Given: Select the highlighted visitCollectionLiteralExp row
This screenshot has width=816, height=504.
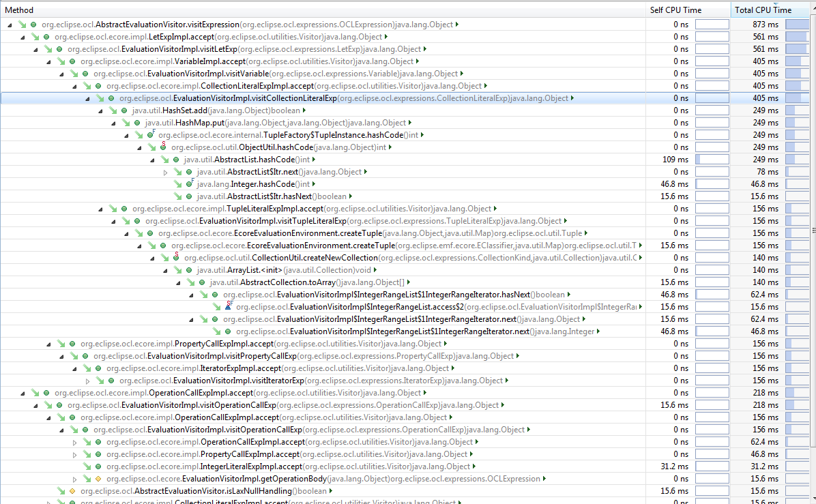Looking at the screenshot, I should coord(341,98).
